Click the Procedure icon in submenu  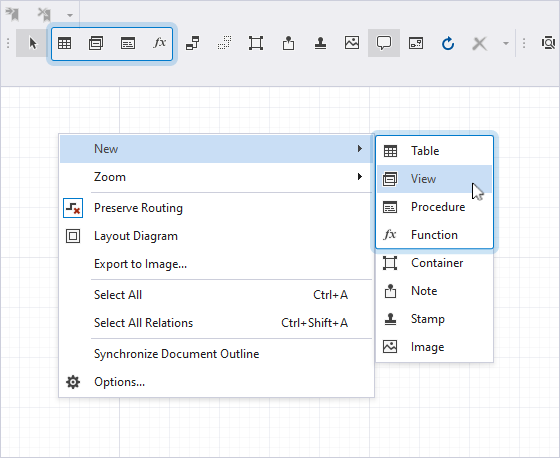(x=390, y=207)
